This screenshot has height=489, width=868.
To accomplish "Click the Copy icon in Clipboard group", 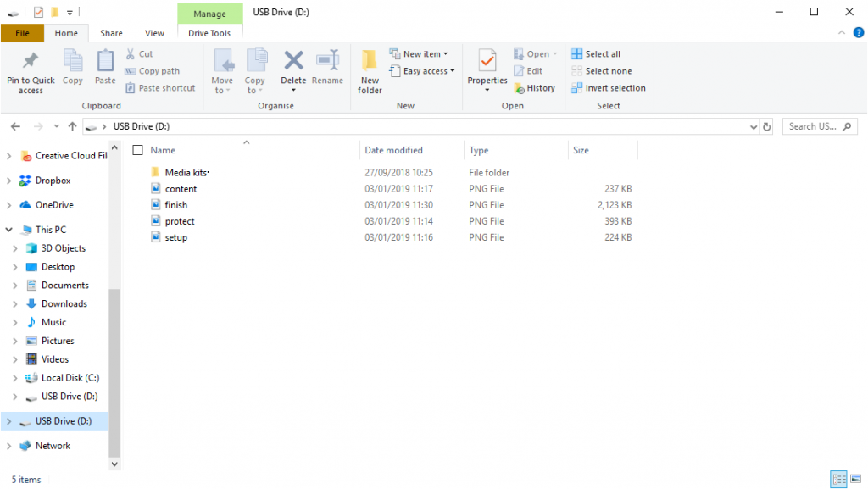I will coord(73,60).
